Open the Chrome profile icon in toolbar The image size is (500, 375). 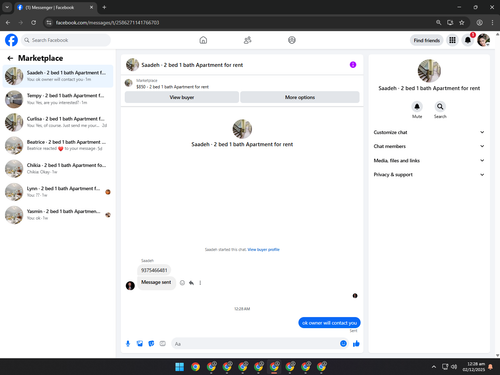click(x=479, y=23)
